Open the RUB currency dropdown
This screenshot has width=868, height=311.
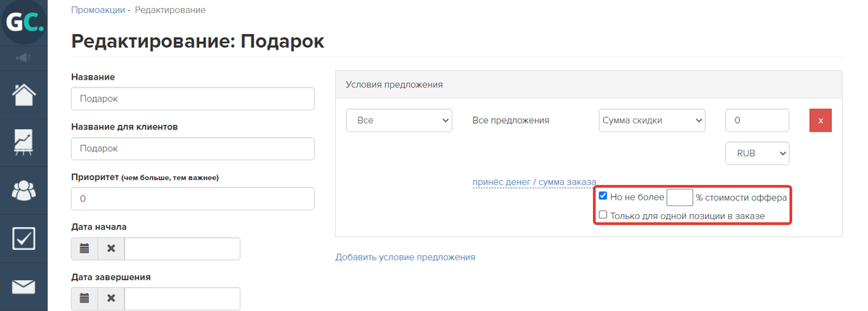(757, 153)
